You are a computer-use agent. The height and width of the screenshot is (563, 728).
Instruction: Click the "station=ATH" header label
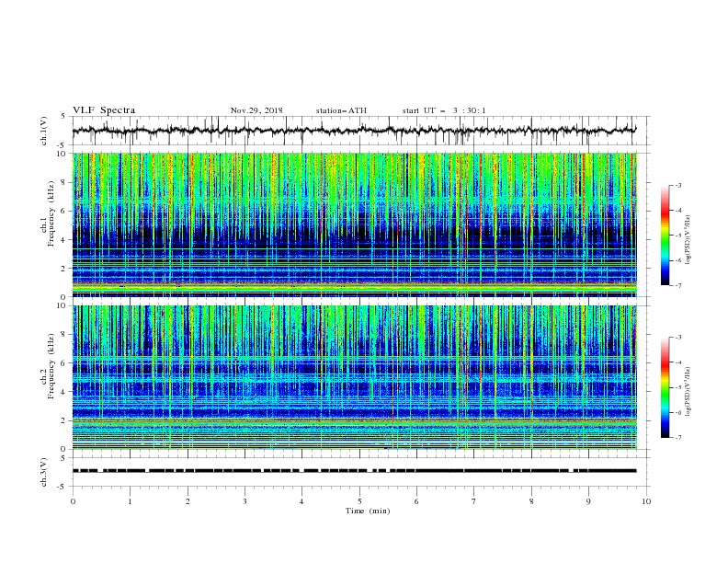(x=341, y=110)
